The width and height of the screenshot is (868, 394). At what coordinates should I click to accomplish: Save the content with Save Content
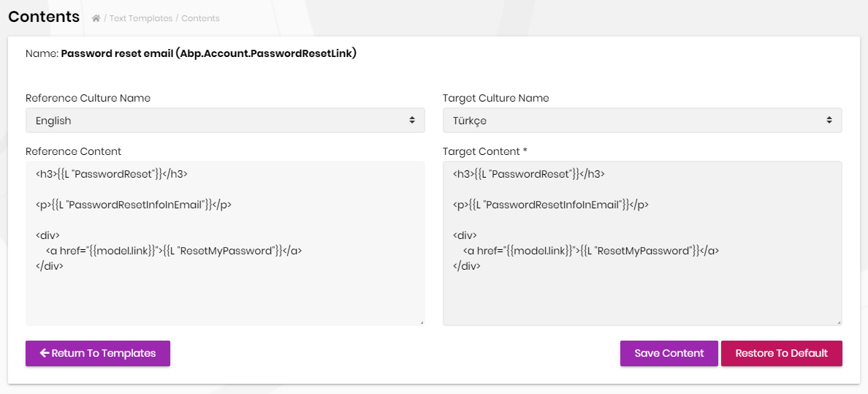click(x=669, y=353)
